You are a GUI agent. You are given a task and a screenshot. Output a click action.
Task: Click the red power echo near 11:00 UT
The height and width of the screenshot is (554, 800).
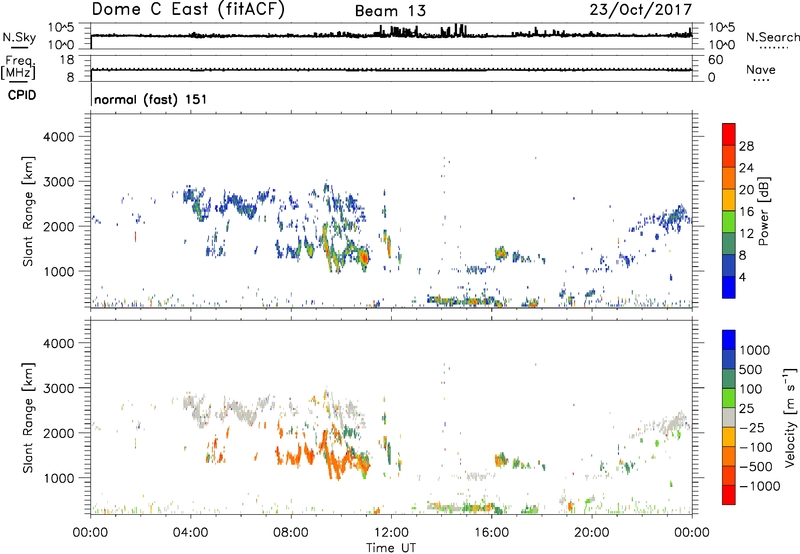364,256
